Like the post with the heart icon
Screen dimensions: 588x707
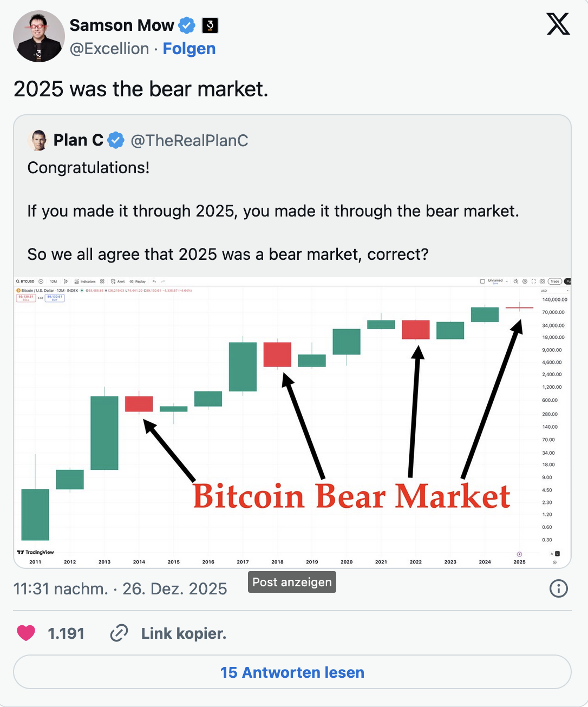coord(26,633)
